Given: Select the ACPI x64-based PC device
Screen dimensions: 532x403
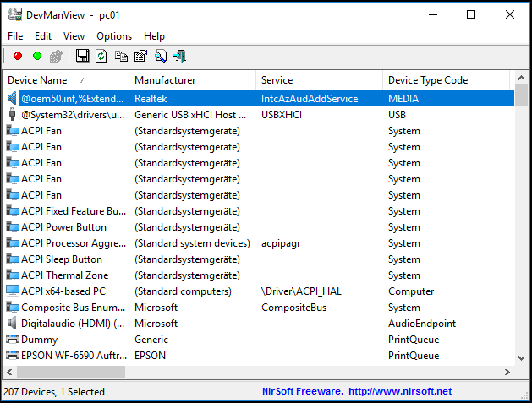Looking at the screenshot, I should coord(63,291).
